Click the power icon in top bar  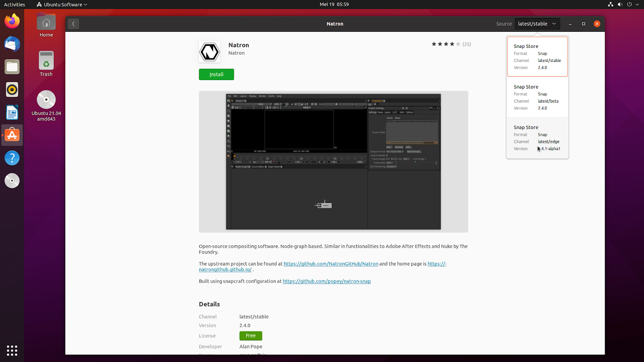point(629,4)
